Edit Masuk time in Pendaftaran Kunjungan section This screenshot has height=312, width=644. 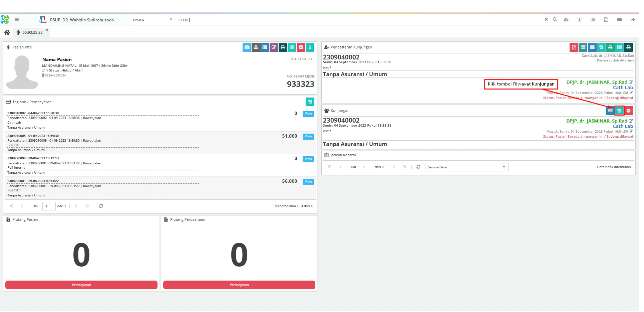631,93
